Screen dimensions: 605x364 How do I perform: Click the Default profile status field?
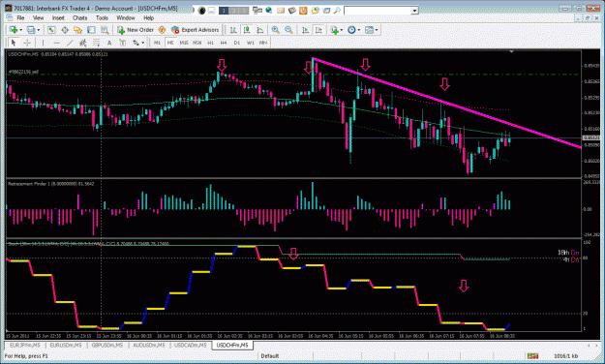click(x=270, y=356)
